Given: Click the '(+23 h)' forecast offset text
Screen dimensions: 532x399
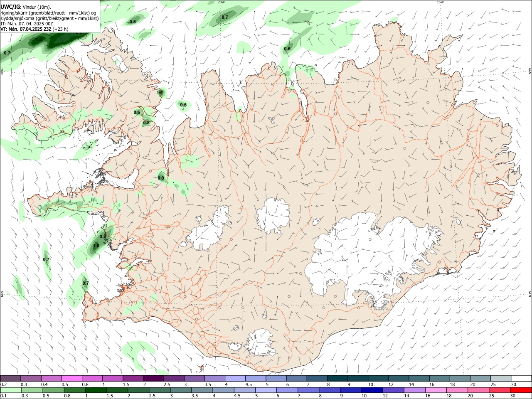Looking at the screenshot, I should point(61,29).
